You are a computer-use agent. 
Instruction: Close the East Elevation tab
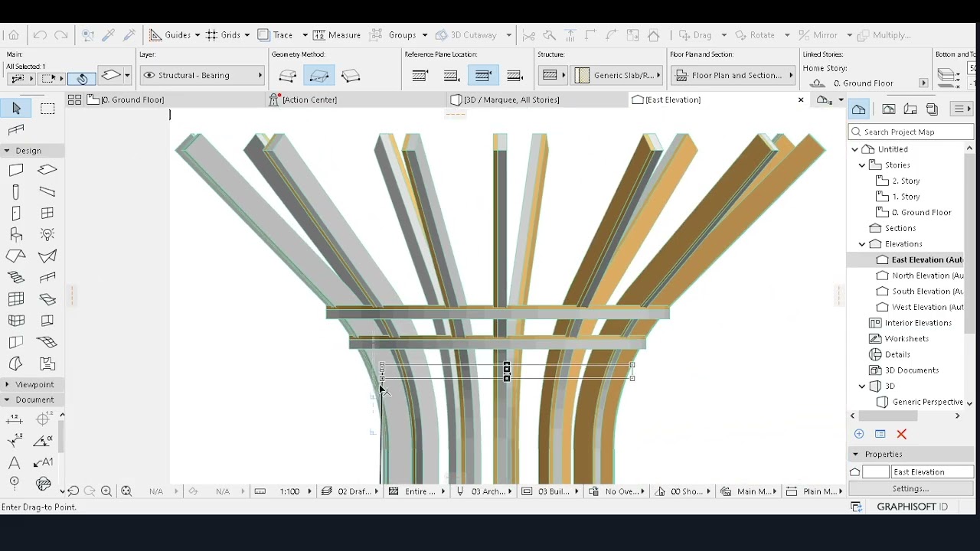[801, 99]
